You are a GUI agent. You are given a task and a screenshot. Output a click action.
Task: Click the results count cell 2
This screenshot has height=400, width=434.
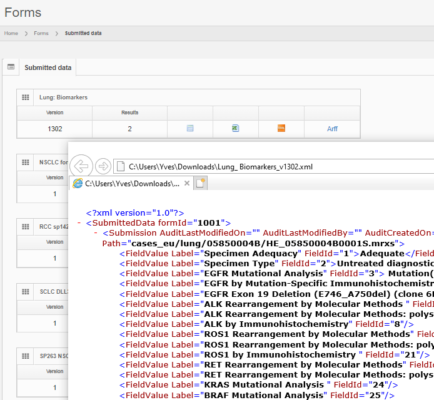pyautogui.click(x=130, y=129)
